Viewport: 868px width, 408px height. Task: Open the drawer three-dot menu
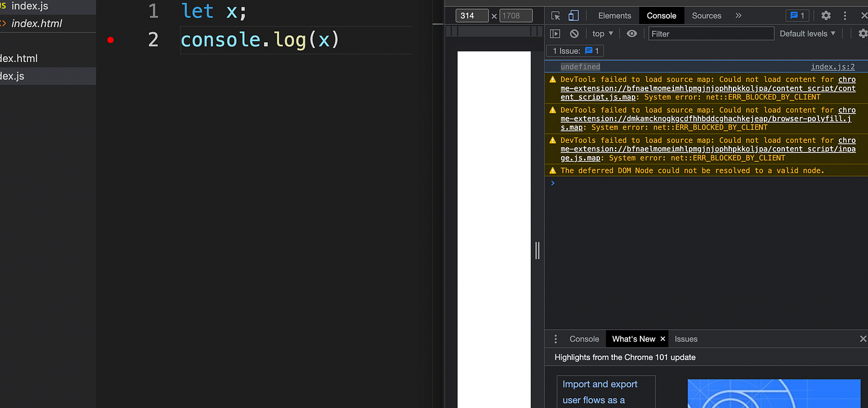click(x=556, y=339)
